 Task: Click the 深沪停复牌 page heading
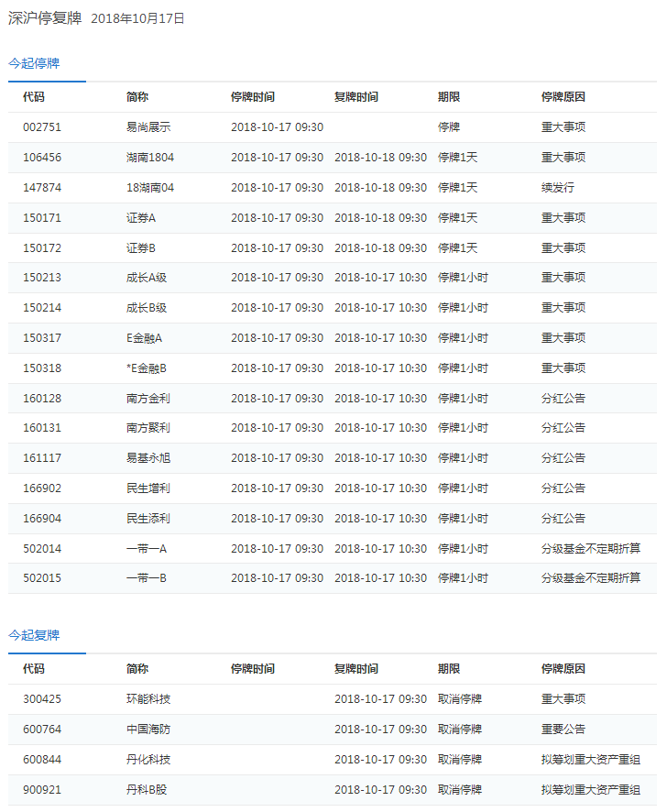point(45,17)
